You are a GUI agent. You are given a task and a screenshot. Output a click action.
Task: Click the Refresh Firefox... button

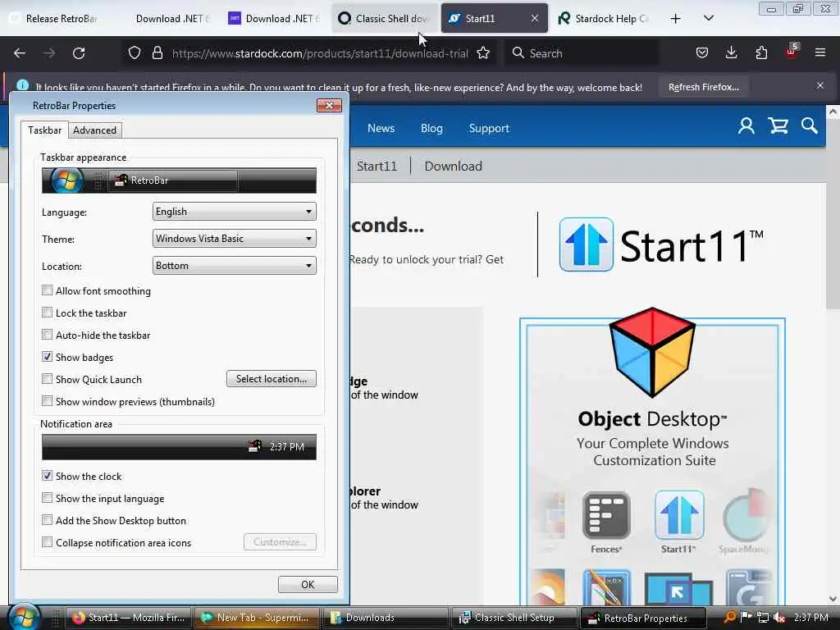click(703, 87)
